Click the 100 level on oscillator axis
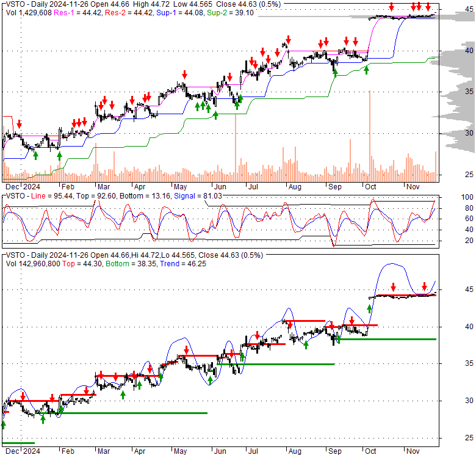The image size is (476, 455). (467, 197)
